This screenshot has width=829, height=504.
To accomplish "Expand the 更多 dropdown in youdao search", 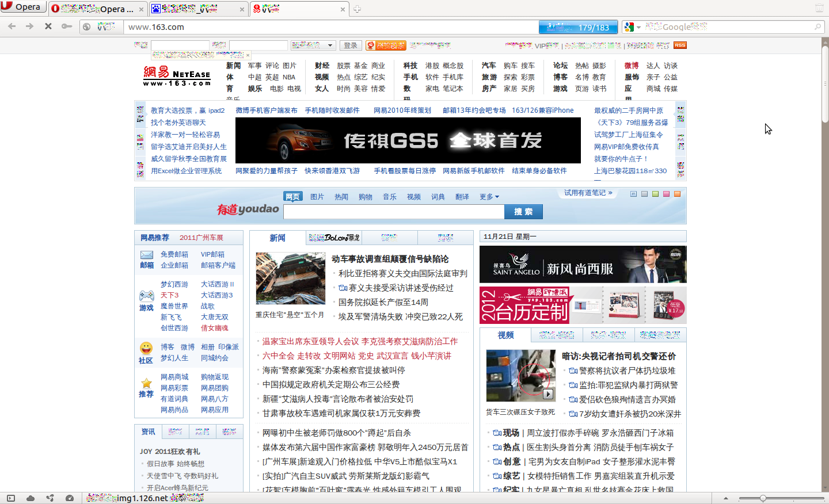I will [x=489, y=197].
